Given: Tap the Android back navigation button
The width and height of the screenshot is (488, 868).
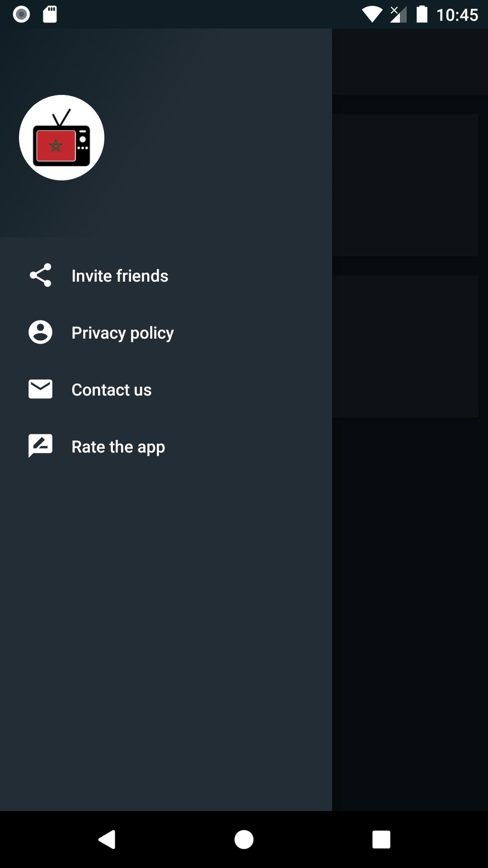Looking at the screenshot, I should 107,840.
